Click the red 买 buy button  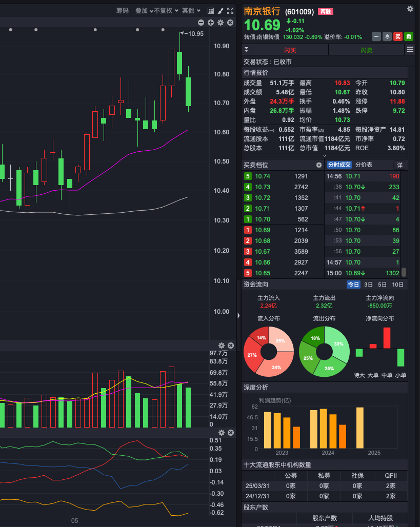tap(397, 36)
